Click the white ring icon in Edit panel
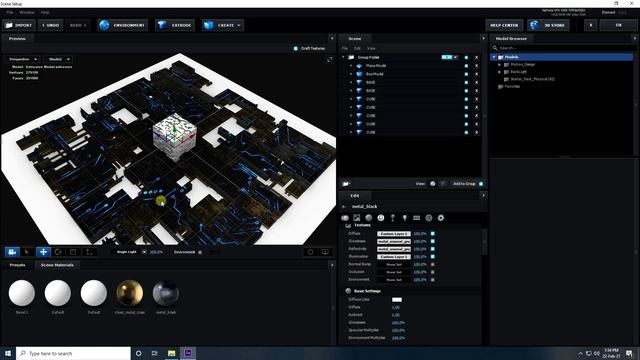The height and width of the screenshot is (360, 640). click(x=381, y=218)
